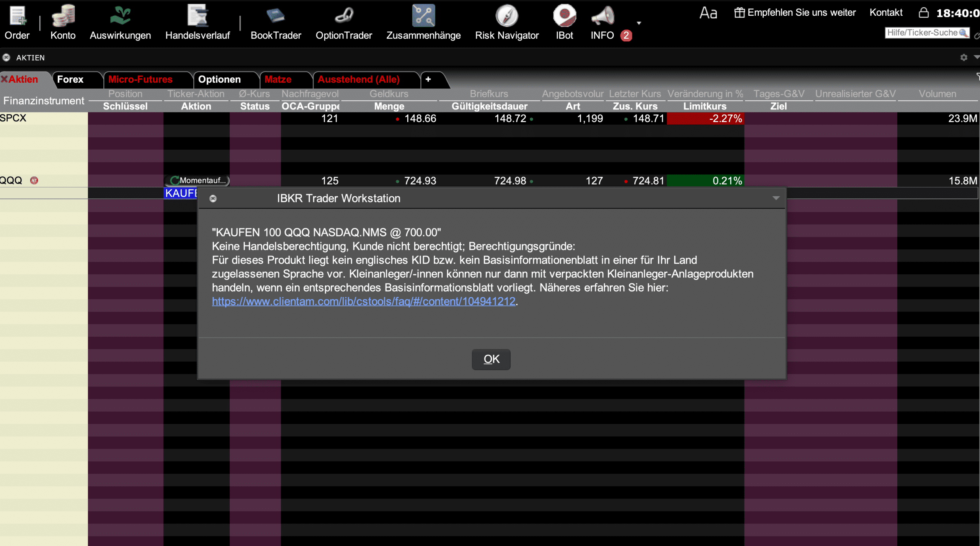Click the Briefkurs column header
Viewport: 980px width, 546px height.
coord(489,94)
